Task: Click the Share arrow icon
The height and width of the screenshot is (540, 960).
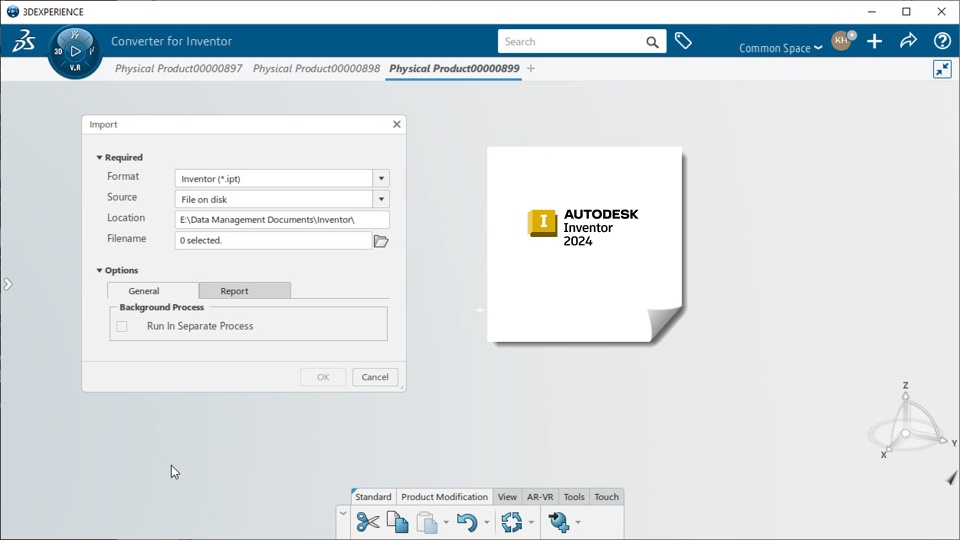Action: pos(908,41)
